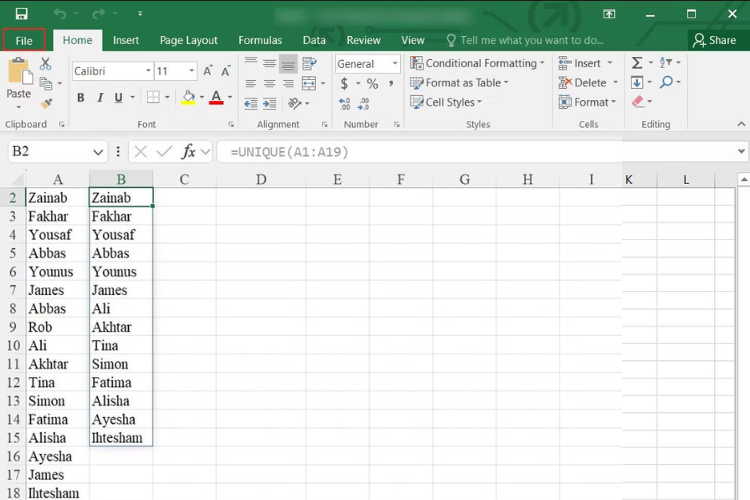This screenshot has width=750, height=500.
Task: Click the Clear eraser icon
Action: coord(638,101)
